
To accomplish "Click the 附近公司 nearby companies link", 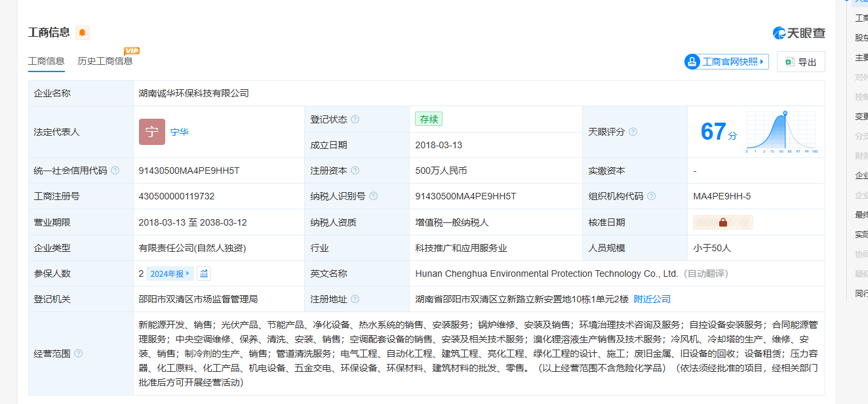I will click(652, 299).
